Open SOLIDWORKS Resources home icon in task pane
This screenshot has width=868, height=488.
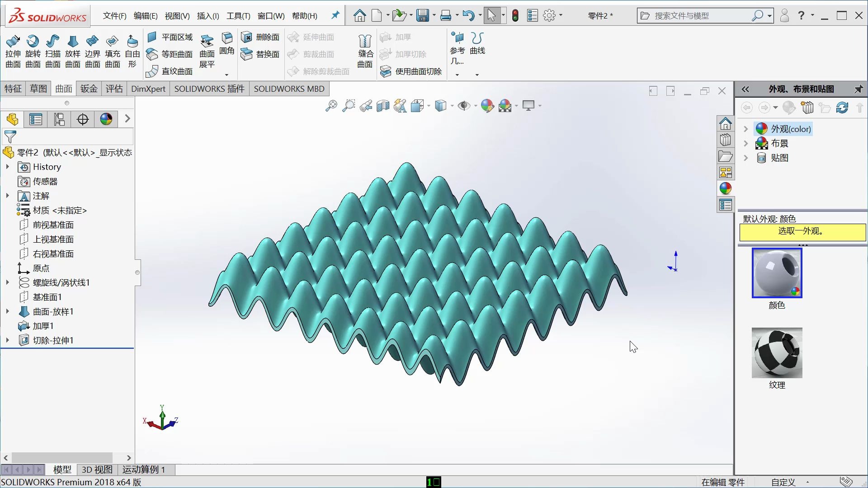point(726,123)
